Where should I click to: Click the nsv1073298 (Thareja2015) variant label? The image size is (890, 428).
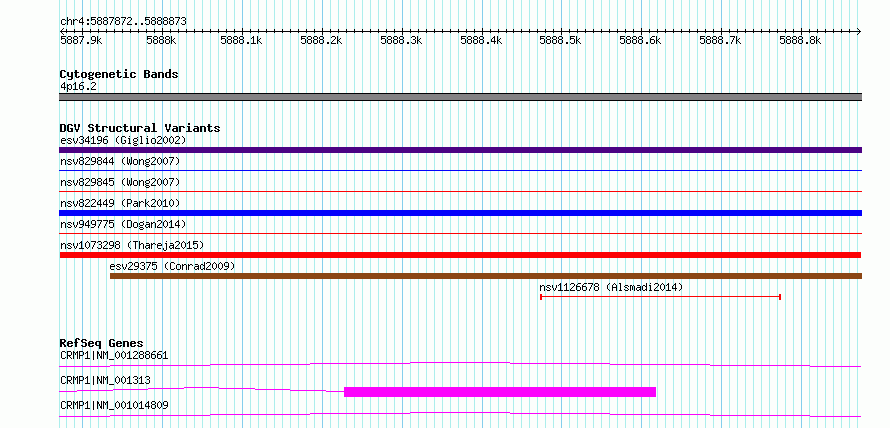pos(132,245)
